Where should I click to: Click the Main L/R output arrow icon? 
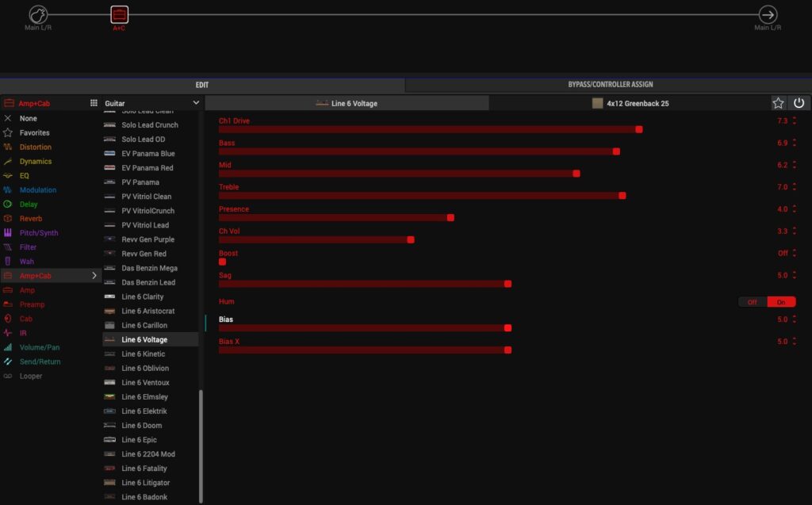tap(768, 14)
